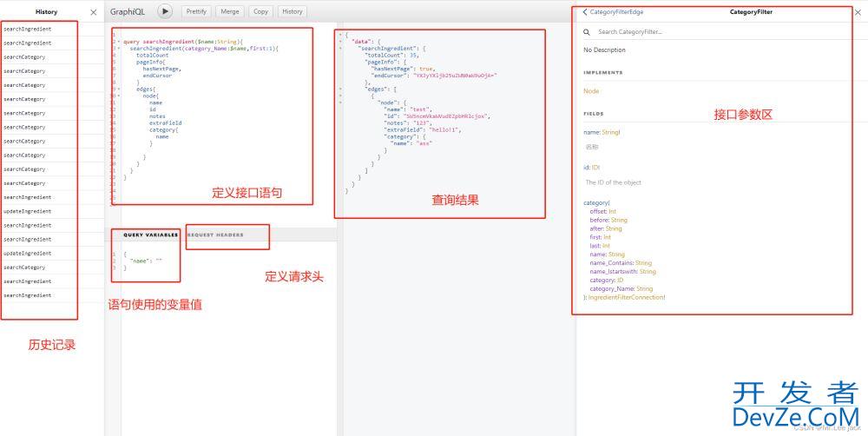Screen dimensions: 868x436
Task: Click String type of category_Name argument
Action: [644, 288]
